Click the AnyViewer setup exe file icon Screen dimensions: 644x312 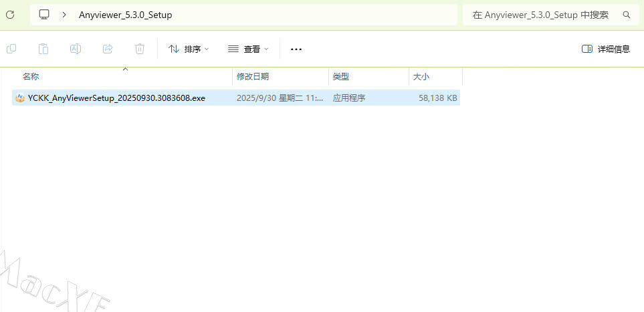20,98
